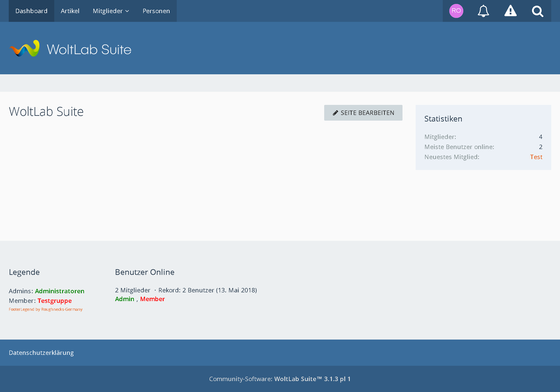Click the Mitglieder count value 4
Screen dimensions: 560x392
click(x=541, y=137)
